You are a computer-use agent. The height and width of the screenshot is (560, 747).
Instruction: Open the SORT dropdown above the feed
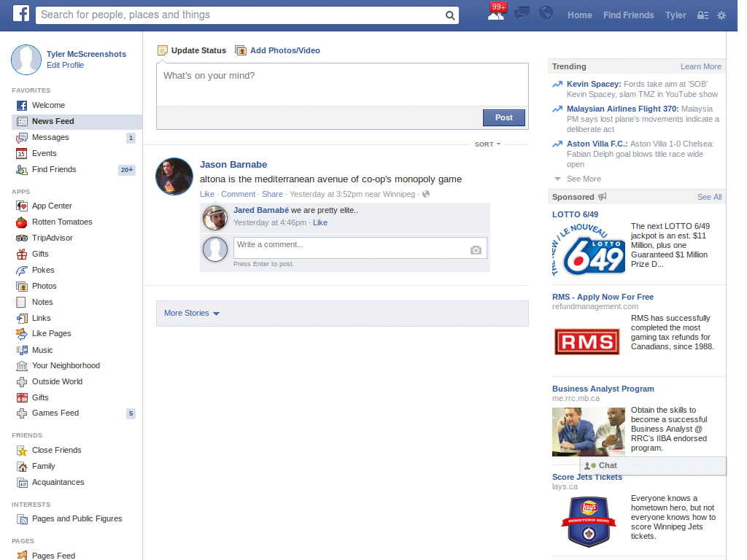tap(487, 144)
